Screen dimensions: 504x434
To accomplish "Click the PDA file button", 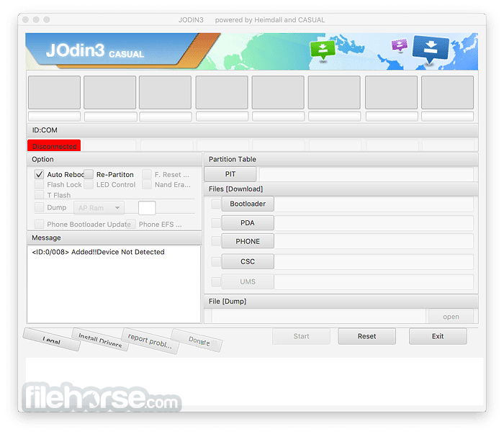I will 248,223.
